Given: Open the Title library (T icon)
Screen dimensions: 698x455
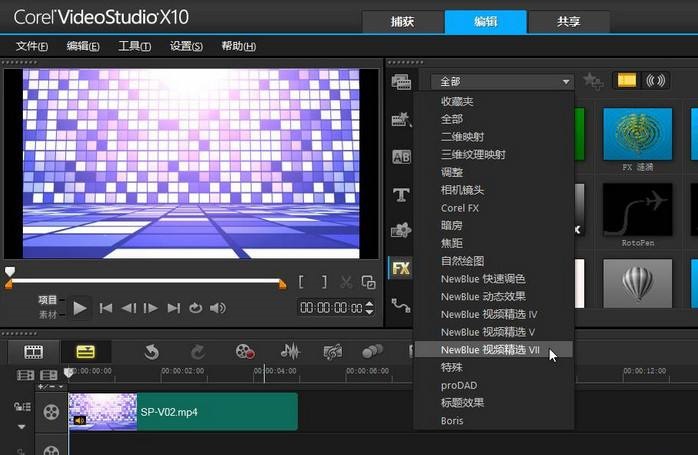Looking at the screenshot, I should click(401, 194).
